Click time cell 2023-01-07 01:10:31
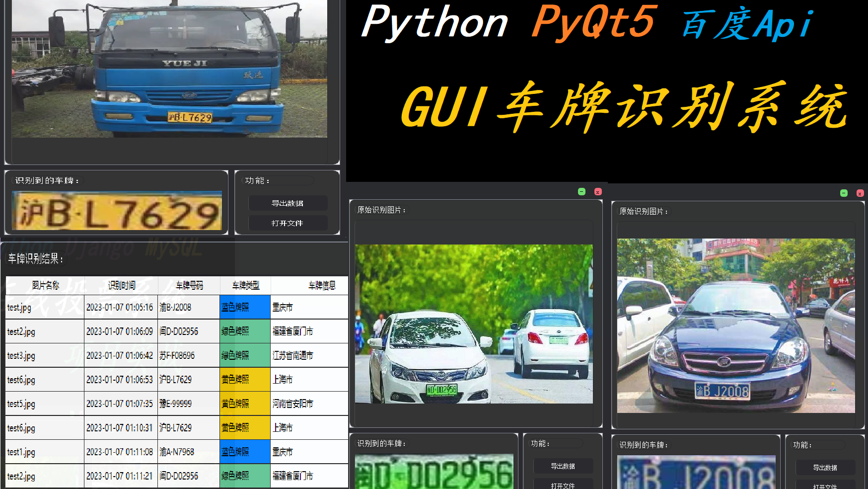Image resolution: width=868 pixels, height=489 pixels. (121, 427)
